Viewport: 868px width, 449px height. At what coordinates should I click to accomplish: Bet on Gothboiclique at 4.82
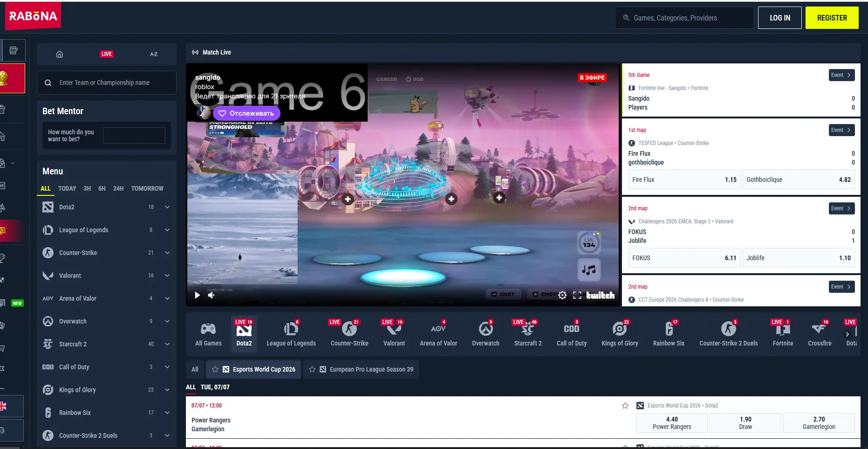tap(799, 180)
